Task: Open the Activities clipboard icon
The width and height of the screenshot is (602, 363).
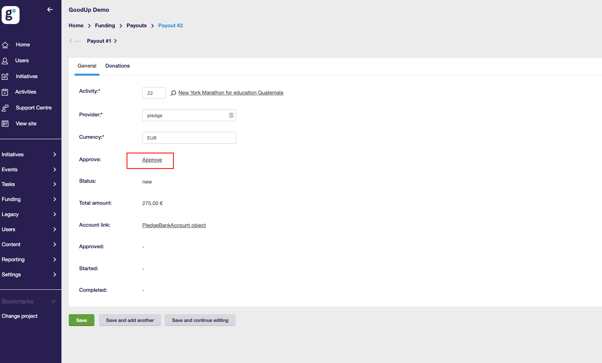Action: [5, 92]
